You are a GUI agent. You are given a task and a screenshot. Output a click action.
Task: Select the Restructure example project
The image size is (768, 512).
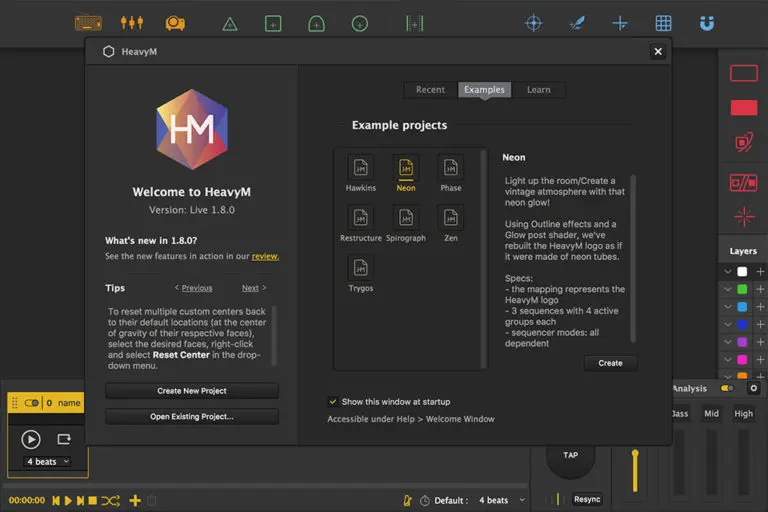click(360, 223)
